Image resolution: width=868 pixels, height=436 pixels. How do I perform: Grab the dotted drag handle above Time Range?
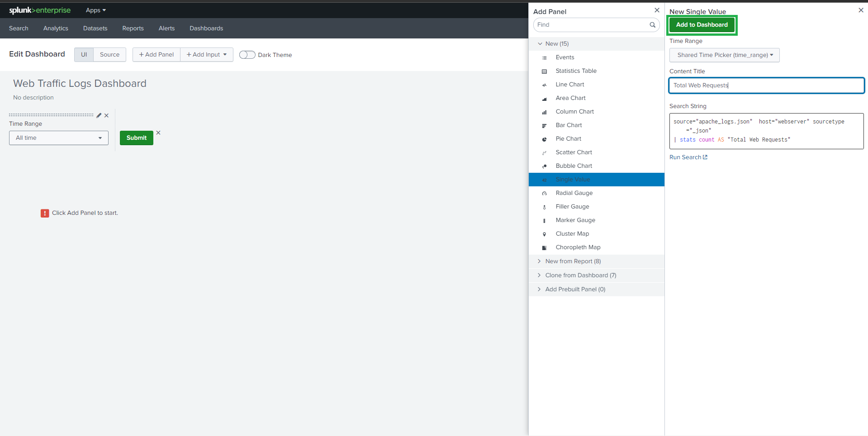51,115
